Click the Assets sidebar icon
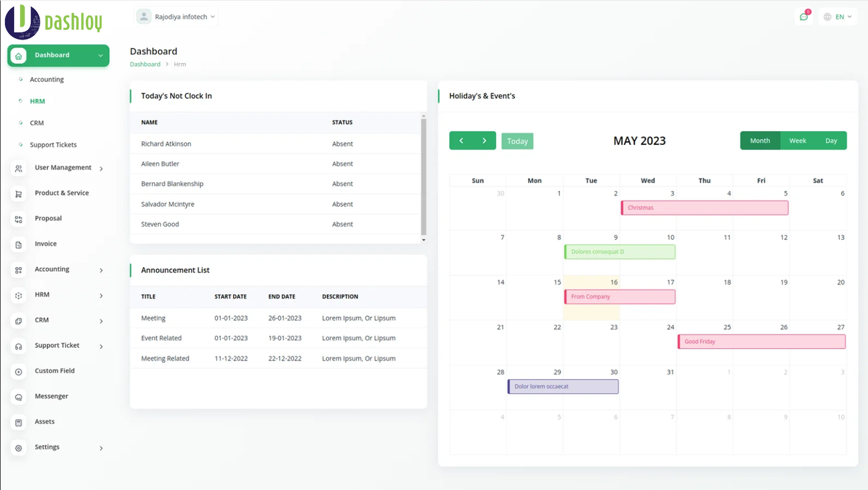 [x=18, y=423]
